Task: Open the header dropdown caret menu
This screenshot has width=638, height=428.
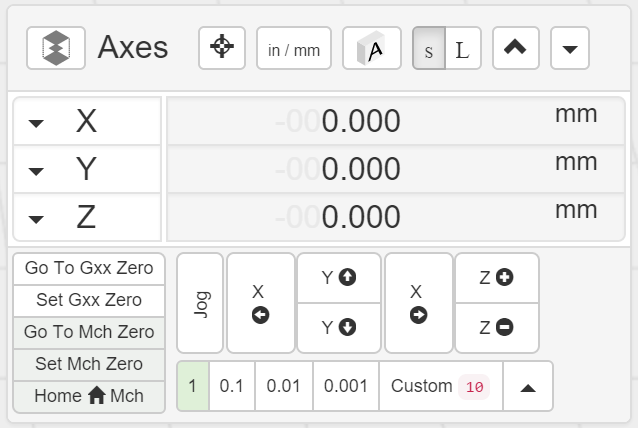Action: pyautogui.click(x=570, y=48)
